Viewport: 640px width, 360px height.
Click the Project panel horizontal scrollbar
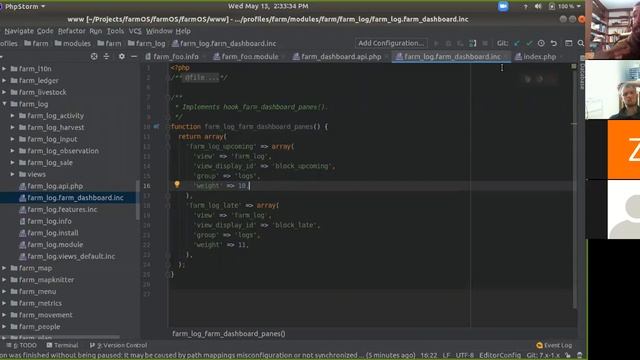pos(61,338)
